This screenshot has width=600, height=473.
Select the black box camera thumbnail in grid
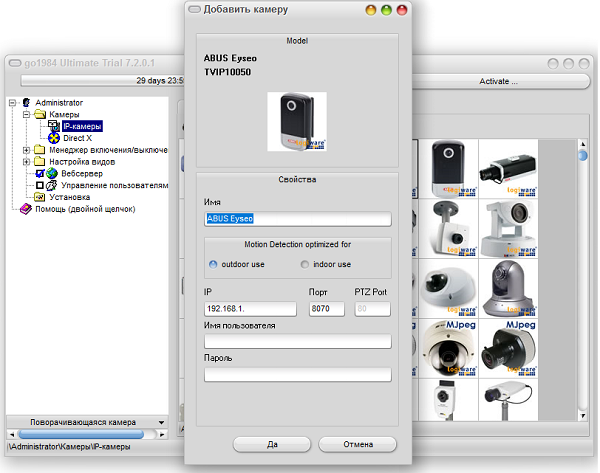pos(509,169)
